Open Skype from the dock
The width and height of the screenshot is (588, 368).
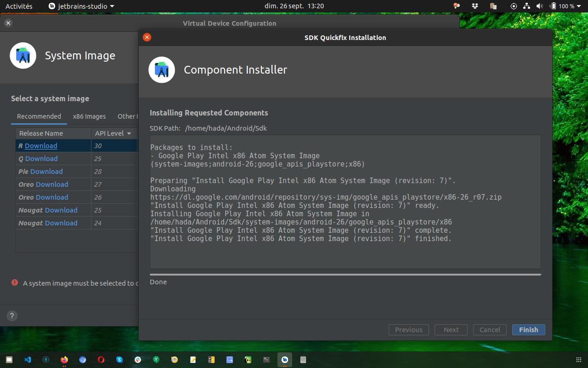click(119, 360)
